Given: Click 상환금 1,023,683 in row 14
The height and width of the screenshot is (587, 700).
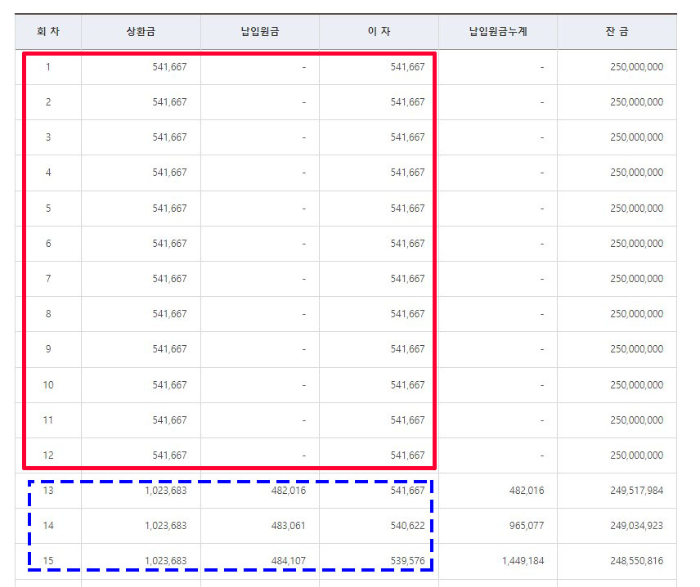Looking at the screenshot, I should 166,526.
